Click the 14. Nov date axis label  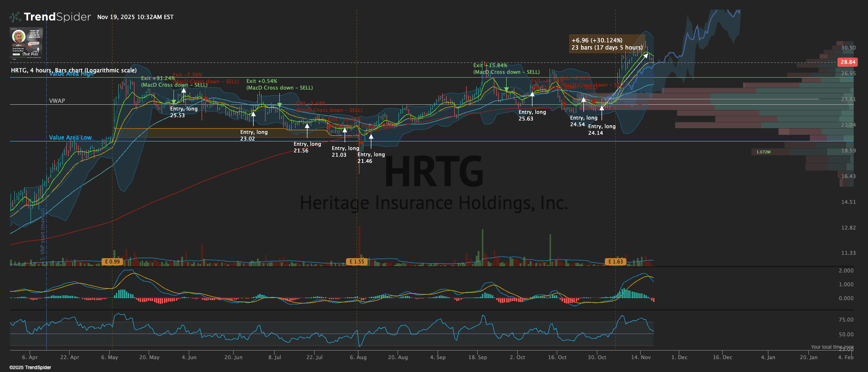pyautogui.click(x=641, y=357)
